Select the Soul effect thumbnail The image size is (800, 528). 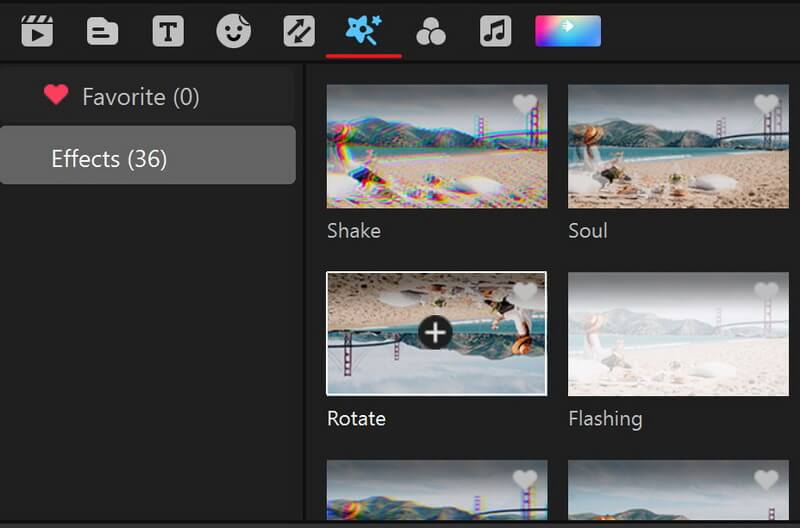[x=679, y=146]
